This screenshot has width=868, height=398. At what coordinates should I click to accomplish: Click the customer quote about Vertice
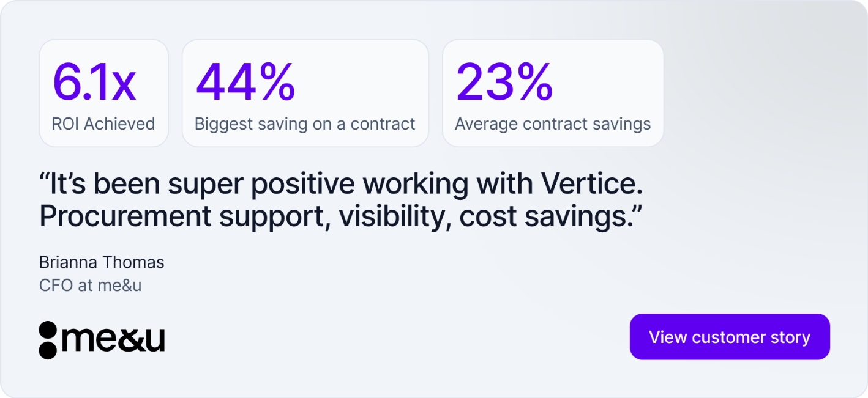341,199
